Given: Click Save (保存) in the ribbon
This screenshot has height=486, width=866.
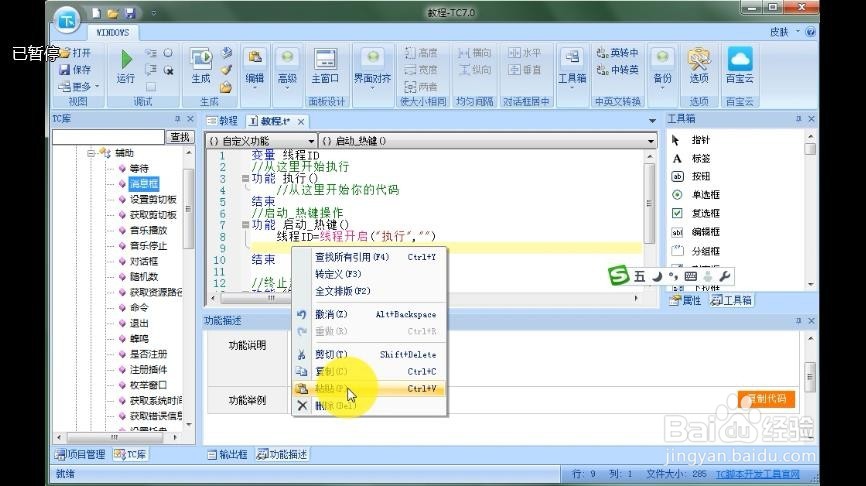Looking at the screenshot, I should [x=75, y=70].
